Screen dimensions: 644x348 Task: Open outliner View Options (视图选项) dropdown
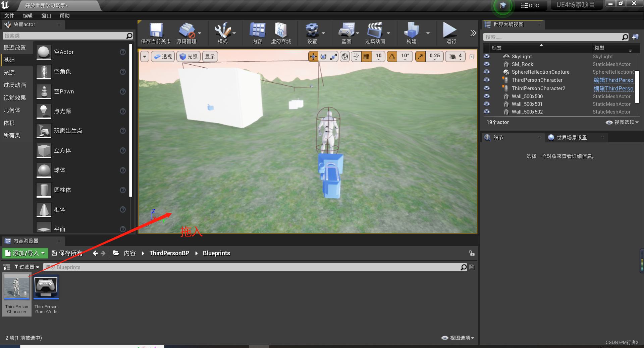pos(622,122)
